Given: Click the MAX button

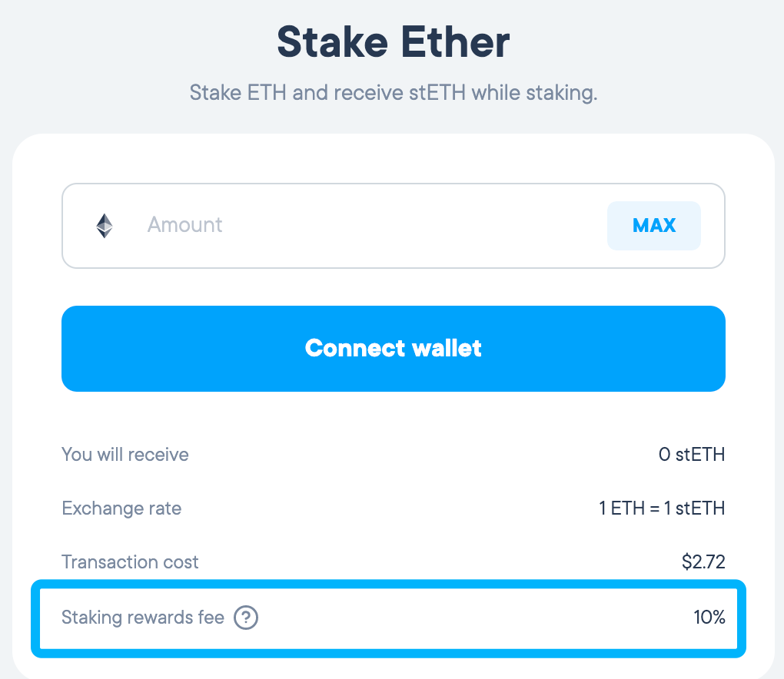Looking at the screenshot, I should 654,226.
